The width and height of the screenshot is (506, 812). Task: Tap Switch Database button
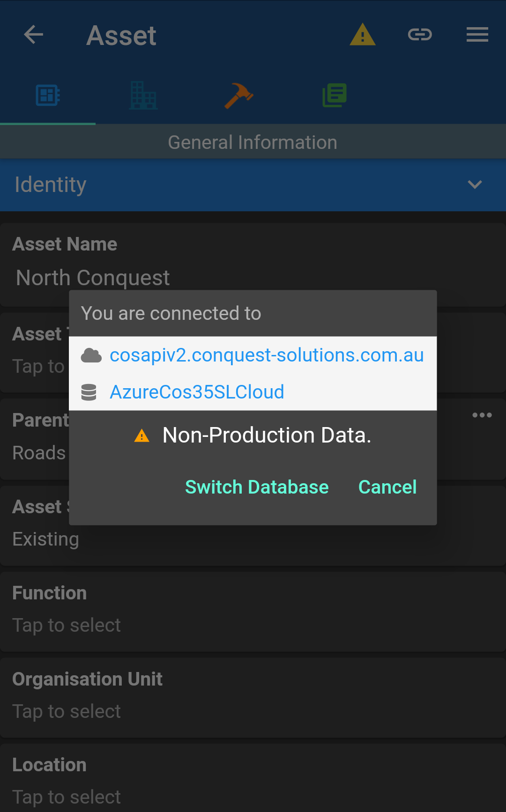pyautogui.click(x=257, y=487)
